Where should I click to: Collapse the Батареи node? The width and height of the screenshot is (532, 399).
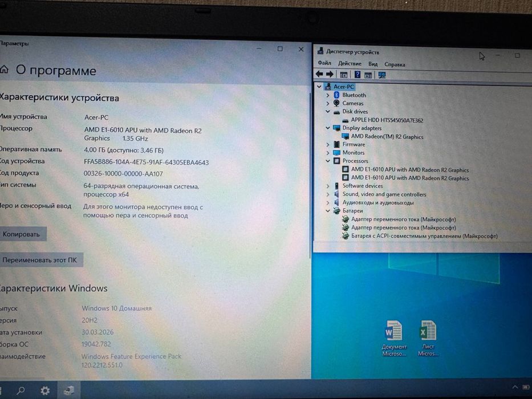tap(328, 211)
